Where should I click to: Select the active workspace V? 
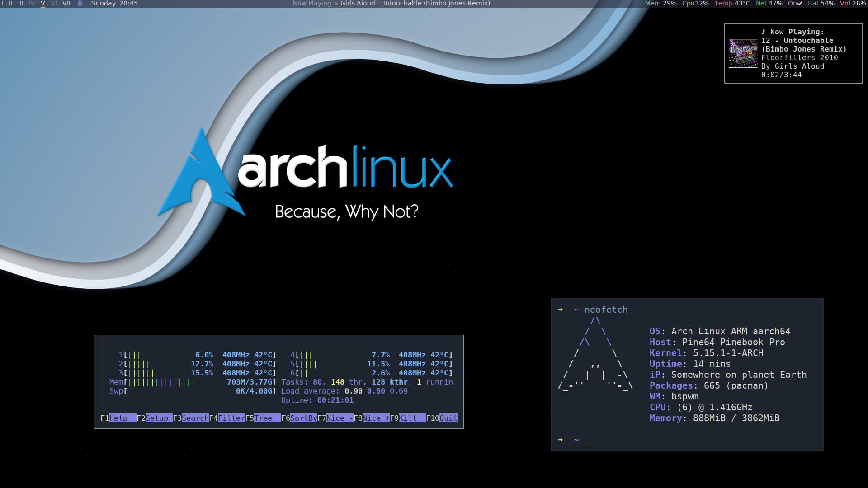click(x=43, y=4)
